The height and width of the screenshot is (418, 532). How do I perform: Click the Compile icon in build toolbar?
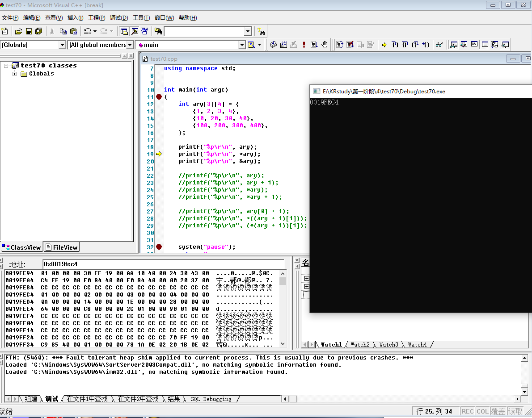(274, 45)
